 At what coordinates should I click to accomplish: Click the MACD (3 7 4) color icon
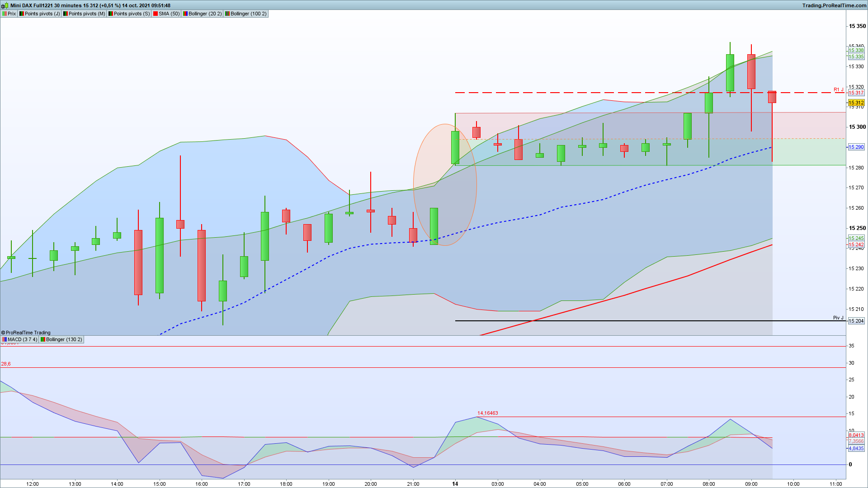[5, 339]
